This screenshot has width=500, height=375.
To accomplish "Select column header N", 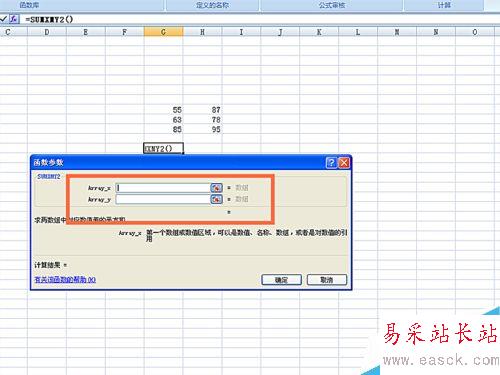I will pyautogui.click(x=436, y=32).
